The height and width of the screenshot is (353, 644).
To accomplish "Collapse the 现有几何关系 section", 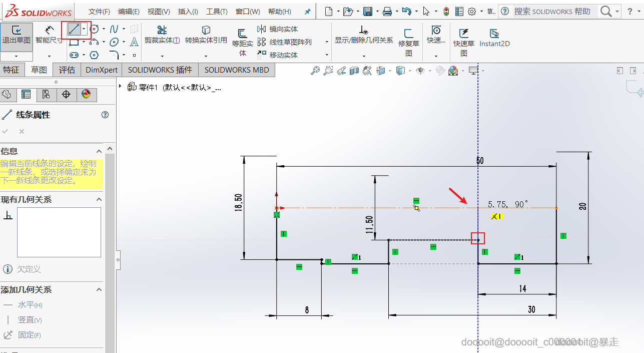I will pos(99,200).
